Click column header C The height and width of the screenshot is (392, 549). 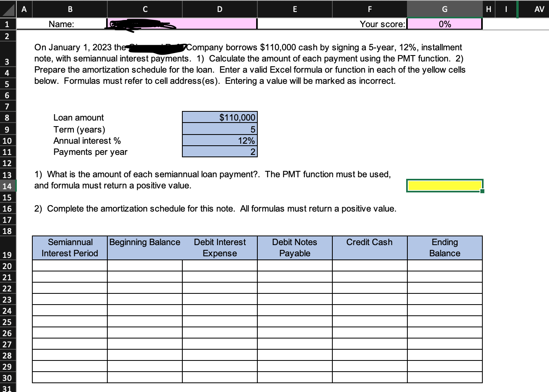(x=145, y=9)
